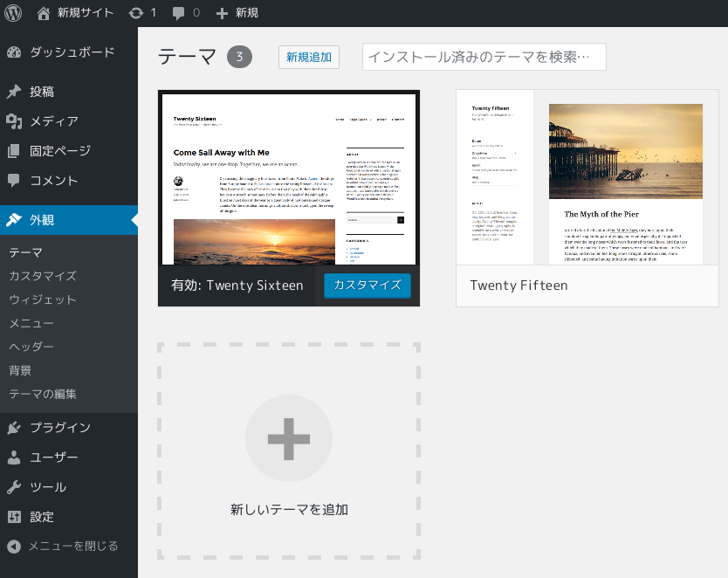
Task: Open the updates refresh icon
Action: (136, 13)
